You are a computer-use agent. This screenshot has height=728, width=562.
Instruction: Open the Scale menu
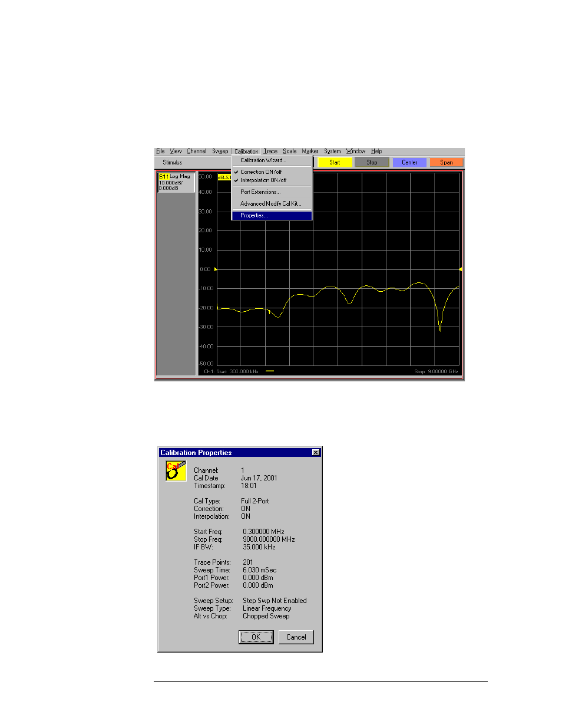tap(290, 151)
